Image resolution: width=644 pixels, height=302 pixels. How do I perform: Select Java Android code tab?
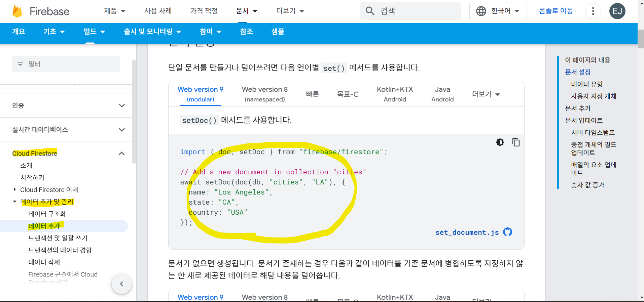coord(442,94)
